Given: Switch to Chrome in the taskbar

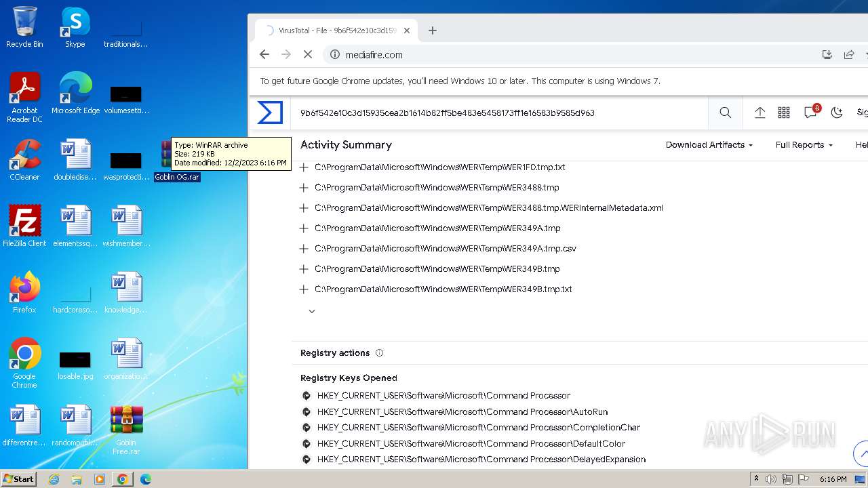Looking at the screenshot, I should point(123,479).
